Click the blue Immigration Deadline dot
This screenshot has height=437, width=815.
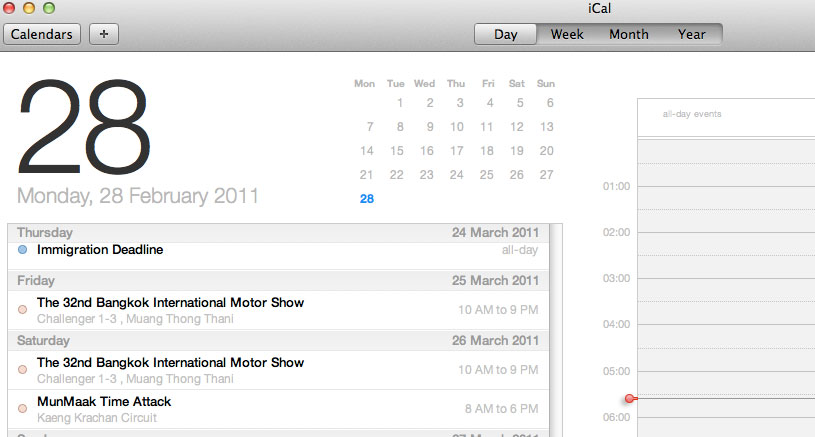(x=23, y=250)
